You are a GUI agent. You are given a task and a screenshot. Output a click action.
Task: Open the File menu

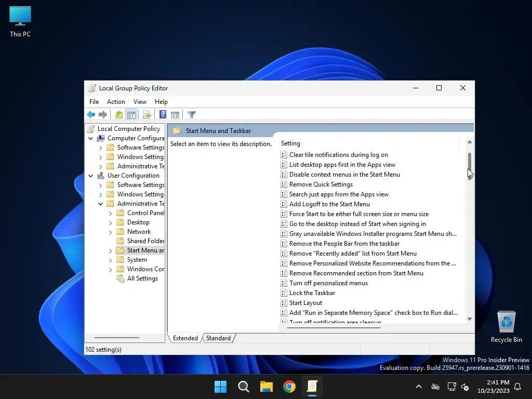tap(94, 102)
